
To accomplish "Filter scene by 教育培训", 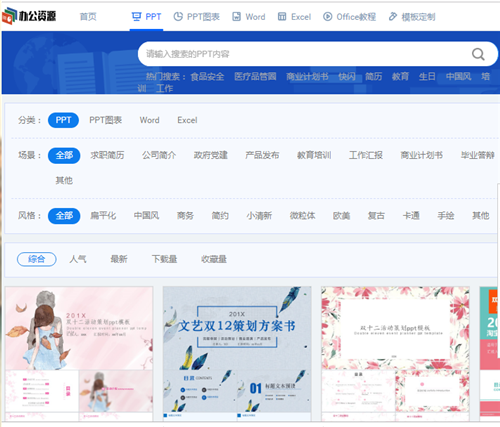I will click(x=314, y=155).
